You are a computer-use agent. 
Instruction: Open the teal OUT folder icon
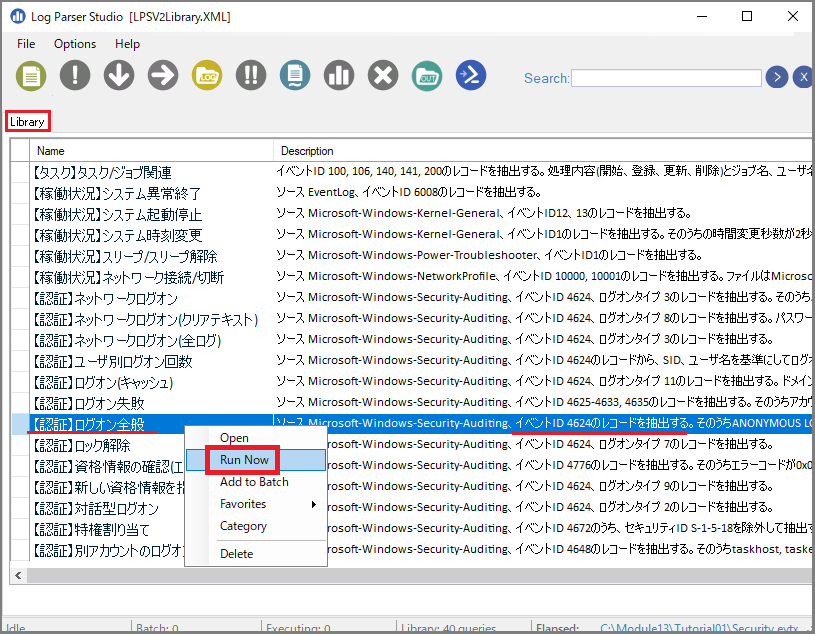coord(427,76)
